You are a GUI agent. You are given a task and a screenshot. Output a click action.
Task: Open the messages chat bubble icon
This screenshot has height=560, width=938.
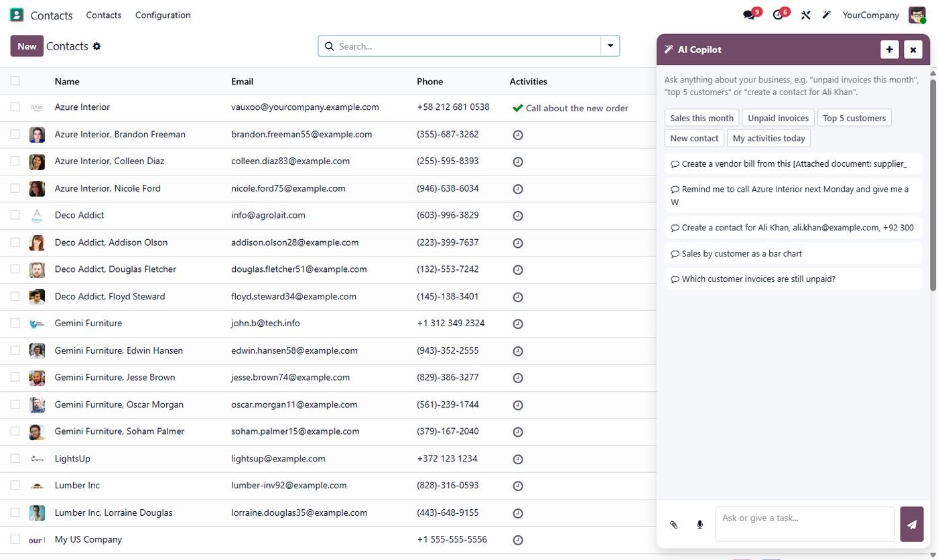[x=749, y=15]
